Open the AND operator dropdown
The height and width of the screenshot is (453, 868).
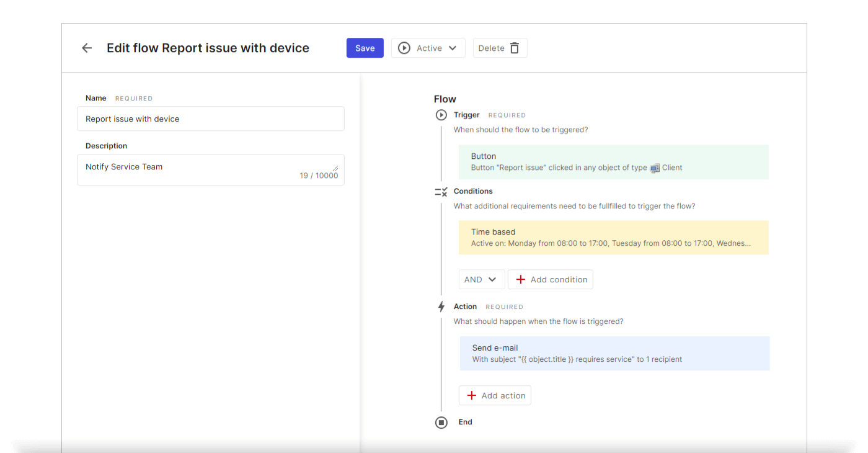[482, 280]
